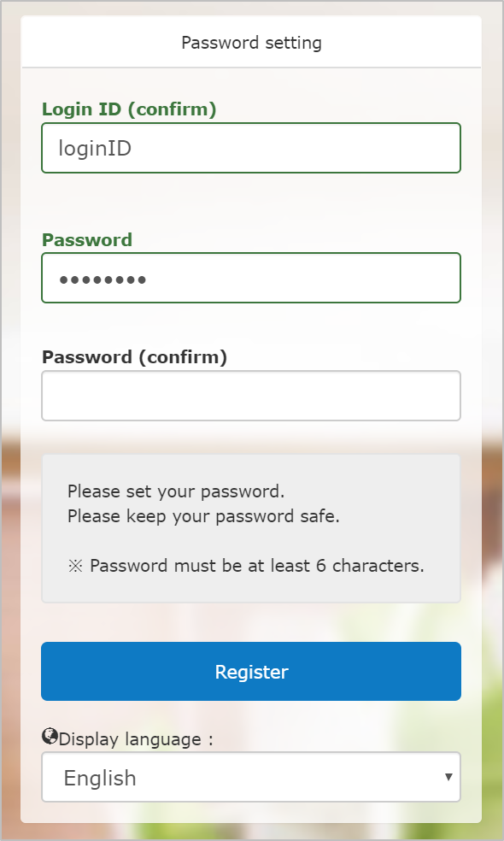Click into the Password field with dots
This screenshot has width=504, height=841.
[x=251, y=278]
